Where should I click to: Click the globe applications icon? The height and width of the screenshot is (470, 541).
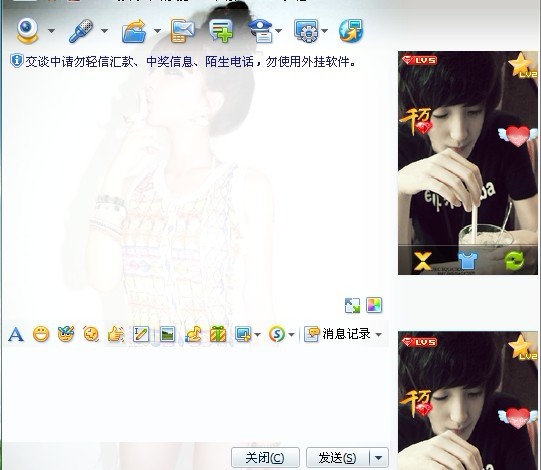(x=351, y=31)
